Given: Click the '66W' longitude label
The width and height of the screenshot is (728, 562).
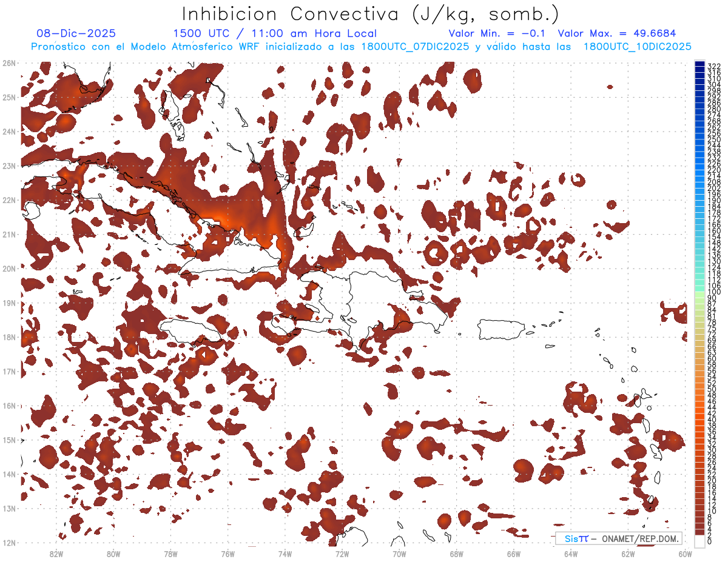Looking at the screenshot, I should [514, 554].
